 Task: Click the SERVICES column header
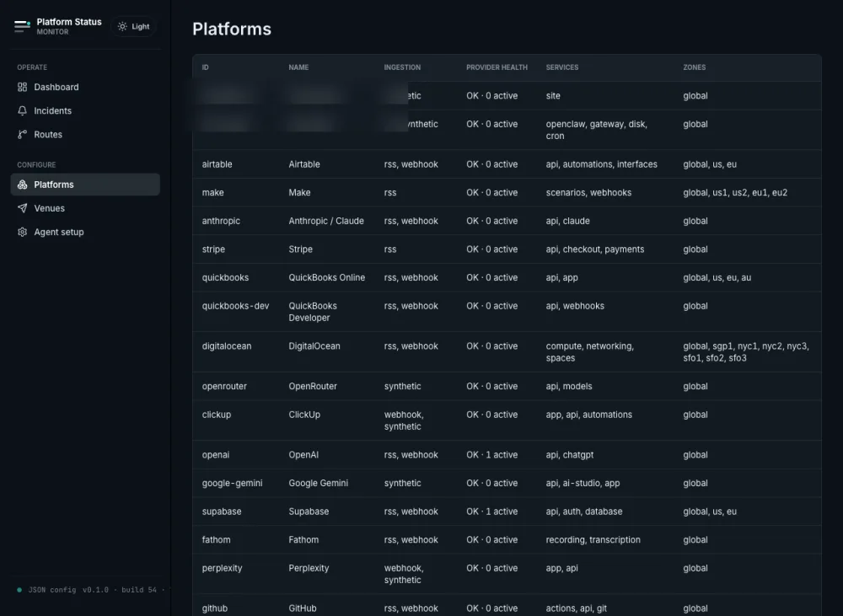(561, 67)
